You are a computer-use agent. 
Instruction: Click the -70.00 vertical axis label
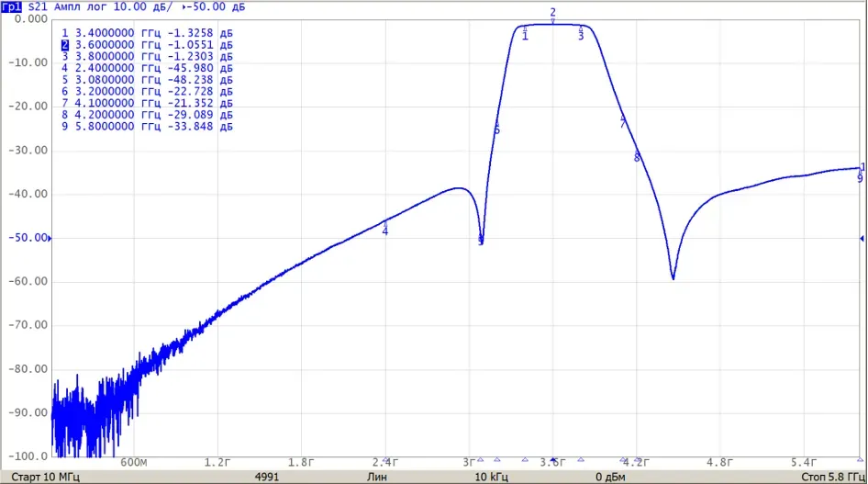tap(28, 325)
